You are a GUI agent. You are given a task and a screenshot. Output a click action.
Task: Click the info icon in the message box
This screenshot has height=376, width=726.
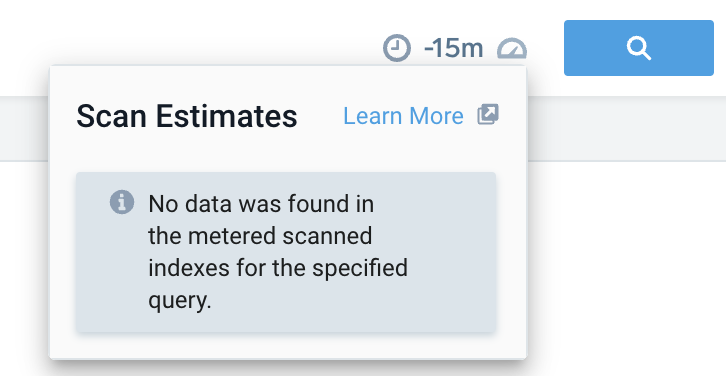tap(122, 202)
